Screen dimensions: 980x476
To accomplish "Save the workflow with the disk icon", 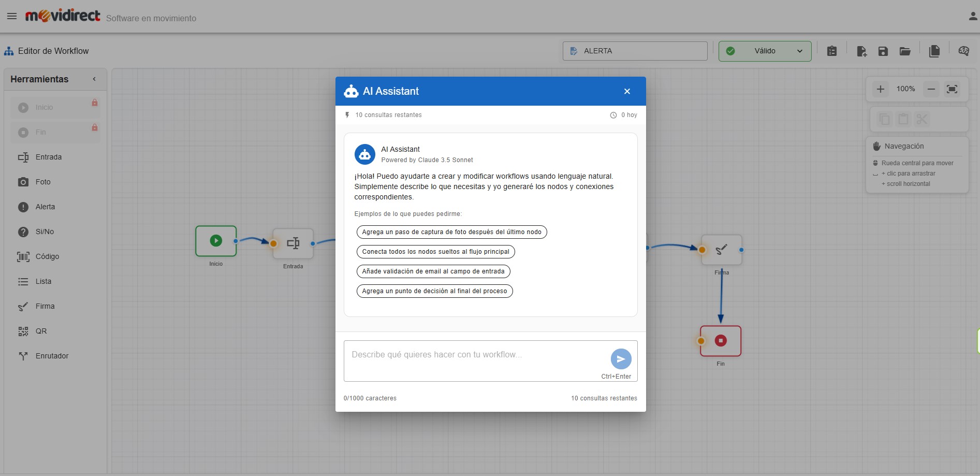I will [883, 51].
